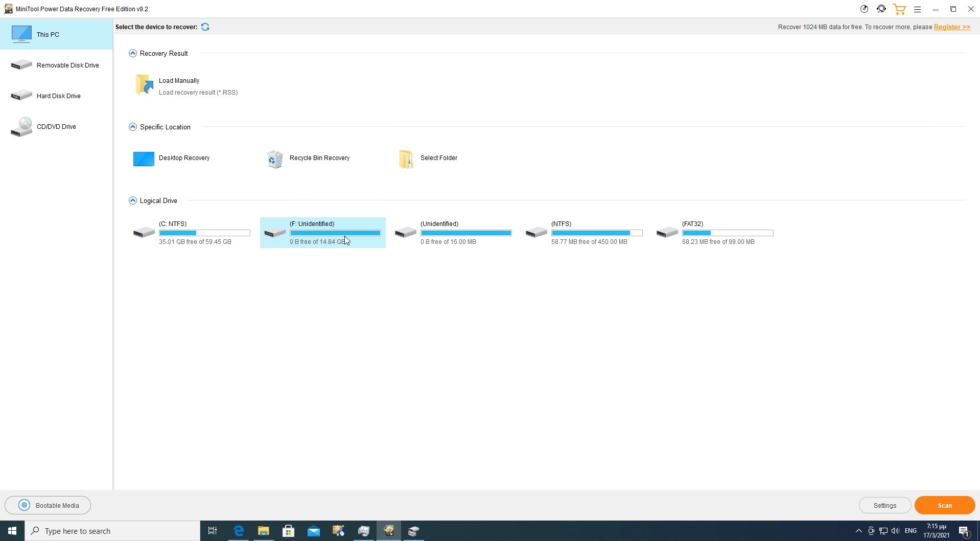Image resolution: width=980 pixels, height=541 pixels.
Task: Select the CD/DVD Drive sidebar icon
Action: coord(20,126)
